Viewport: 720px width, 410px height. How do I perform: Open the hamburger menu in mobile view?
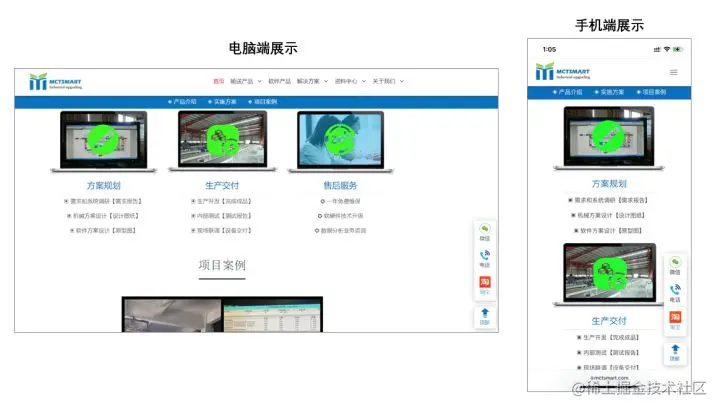[673, 72]
